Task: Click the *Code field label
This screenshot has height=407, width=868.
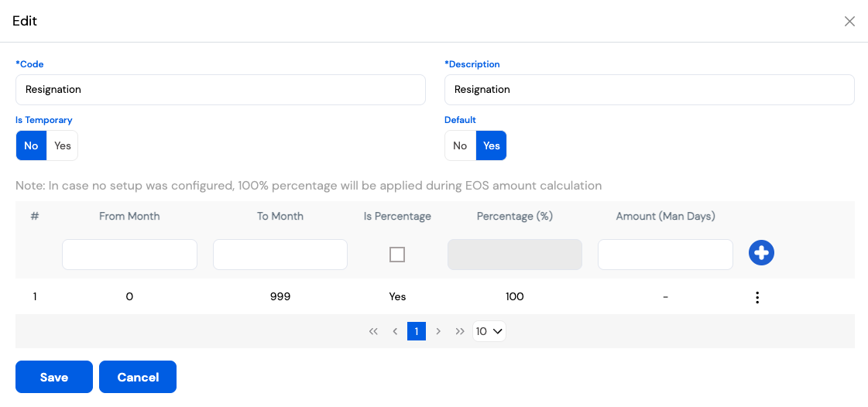Action: coord(30,64)
